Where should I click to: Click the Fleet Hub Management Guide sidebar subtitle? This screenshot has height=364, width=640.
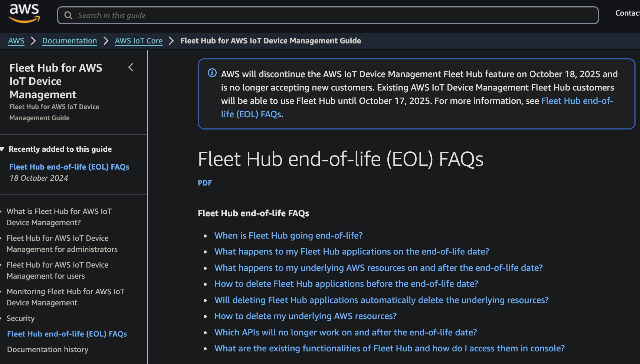click(x=54, y=112)
